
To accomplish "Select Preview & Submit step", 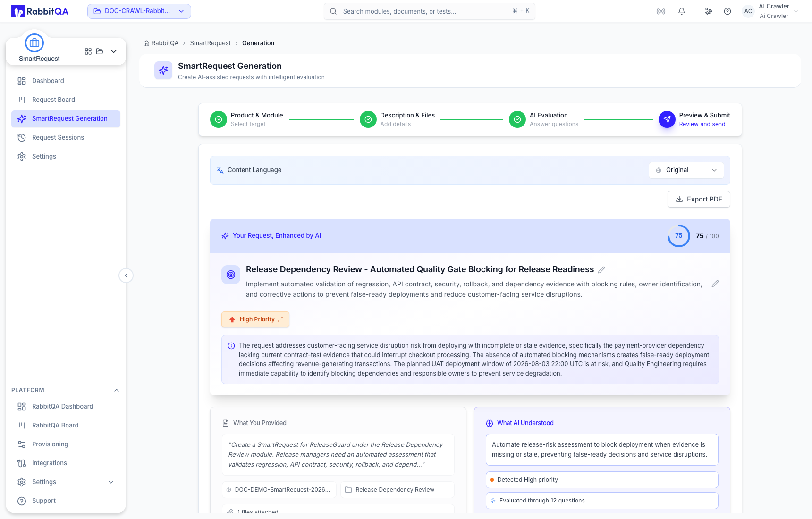I will (694, 119).
